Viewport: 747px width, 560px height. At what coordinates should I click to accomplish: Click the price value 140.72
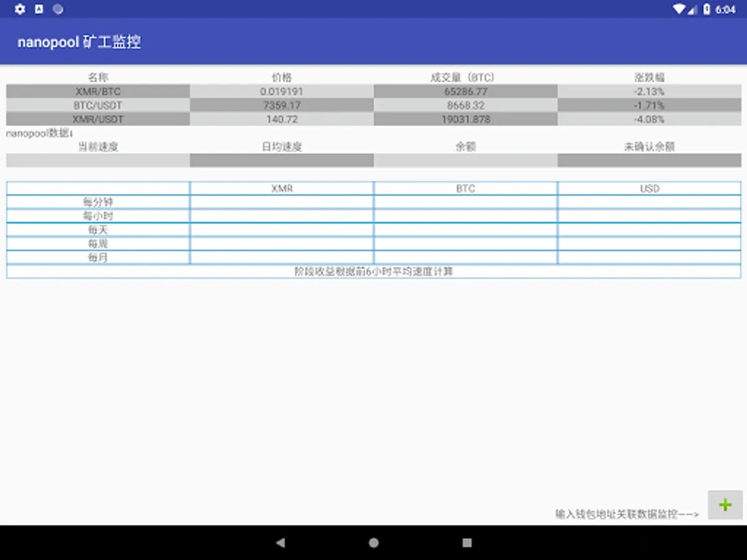click(282, 119)
